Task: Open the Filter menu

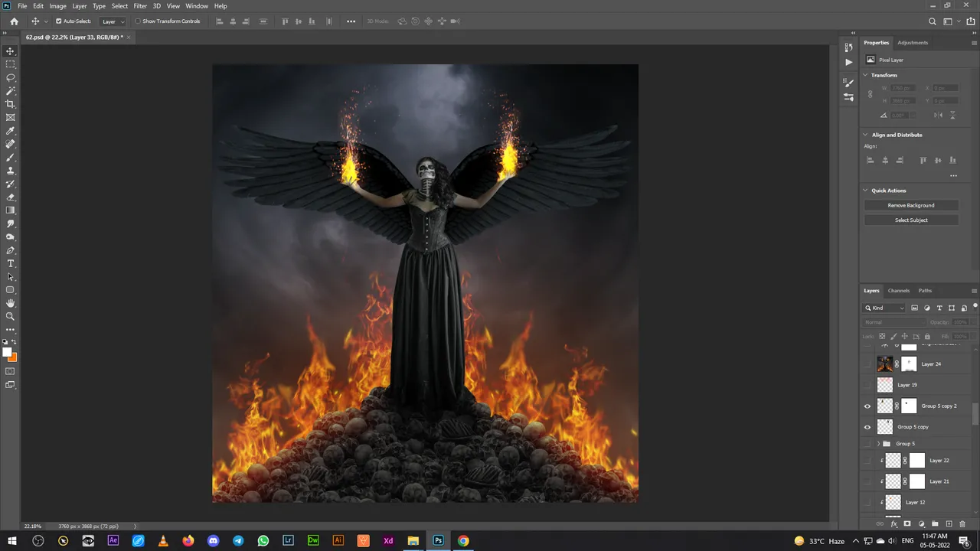Action: coord(140,5)
